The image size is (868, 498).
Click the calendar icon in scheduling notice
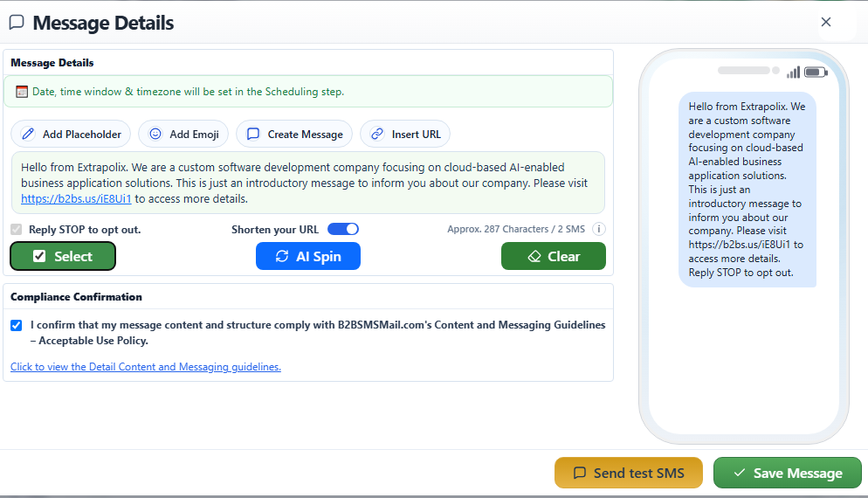[22, 92]
